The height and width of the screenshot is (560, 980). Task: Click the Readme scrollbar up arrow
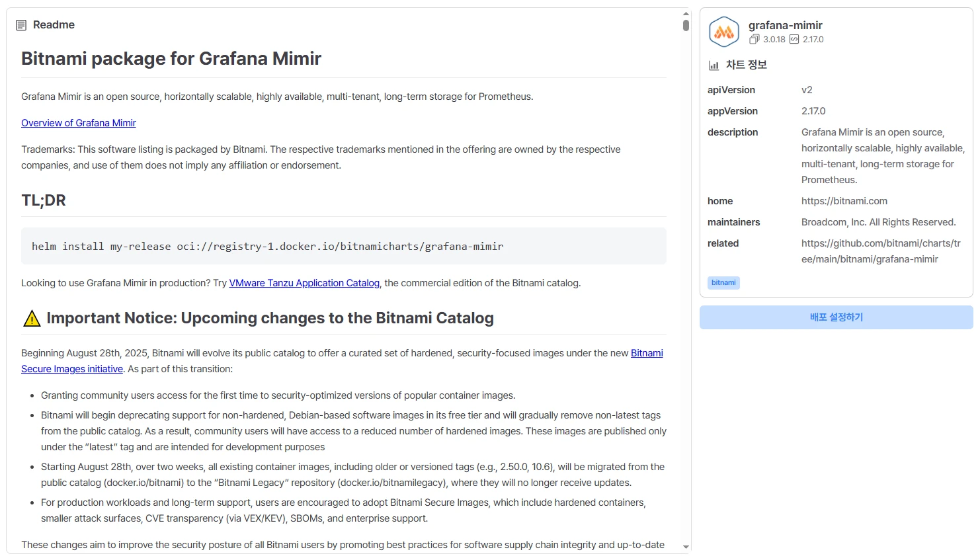coord(686,13)
